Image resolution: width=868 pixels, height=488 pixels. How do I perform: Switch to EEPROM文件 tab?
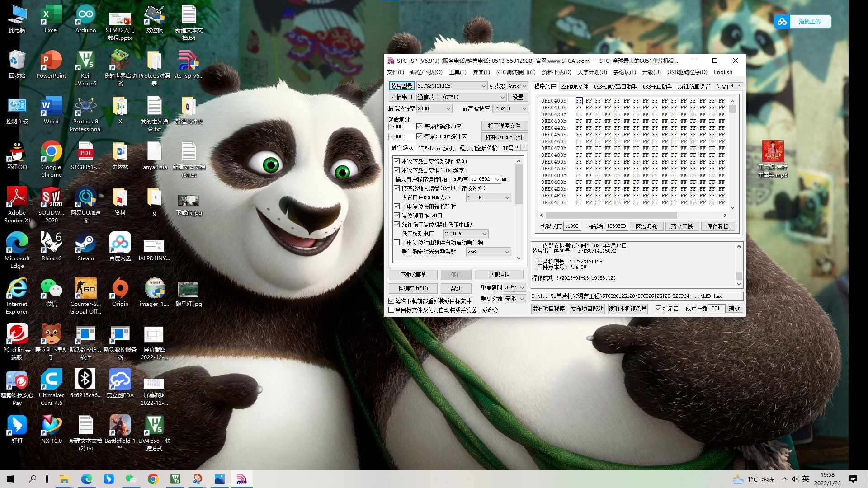pos(575,86)
